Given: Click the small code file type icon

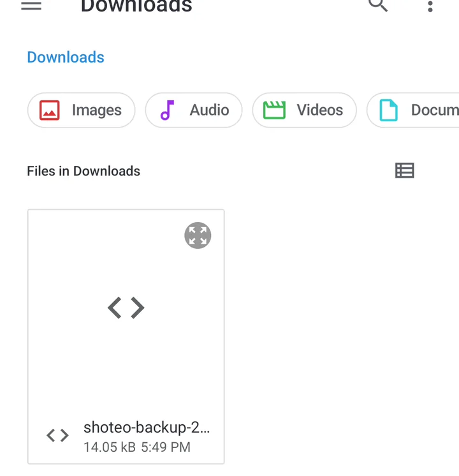Looking at the screenshot, I should coord(57,435).
